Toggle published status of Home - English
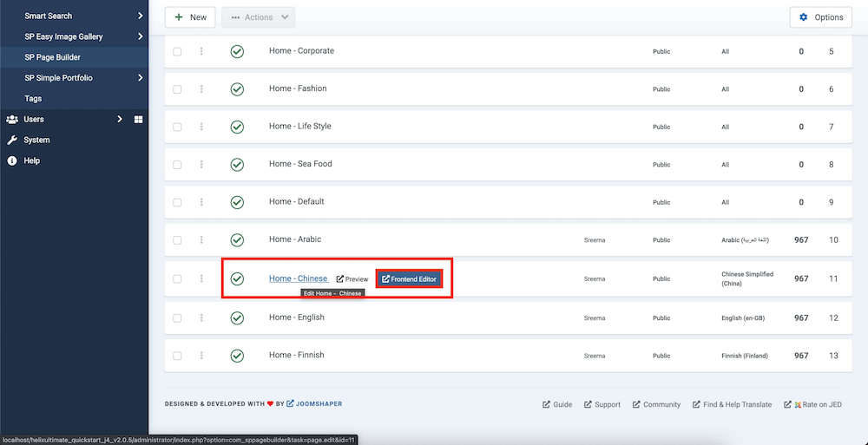 [237, 317]
